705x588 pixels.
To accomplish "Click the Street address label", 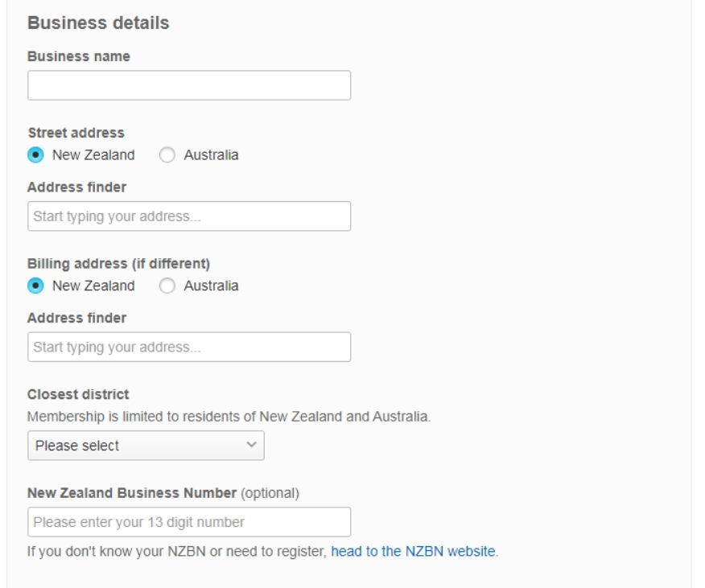I will point(76,133).
